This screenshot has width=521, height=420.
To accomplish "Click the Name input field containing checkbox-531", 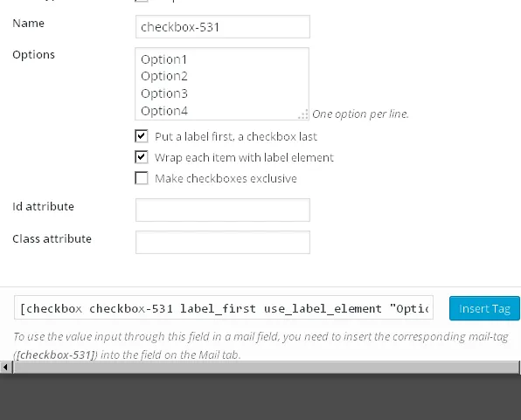I will 223,26.
